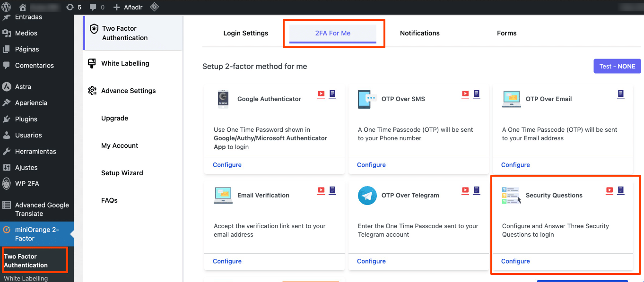Open Email Verification documentation book icon

click(332, 190)
